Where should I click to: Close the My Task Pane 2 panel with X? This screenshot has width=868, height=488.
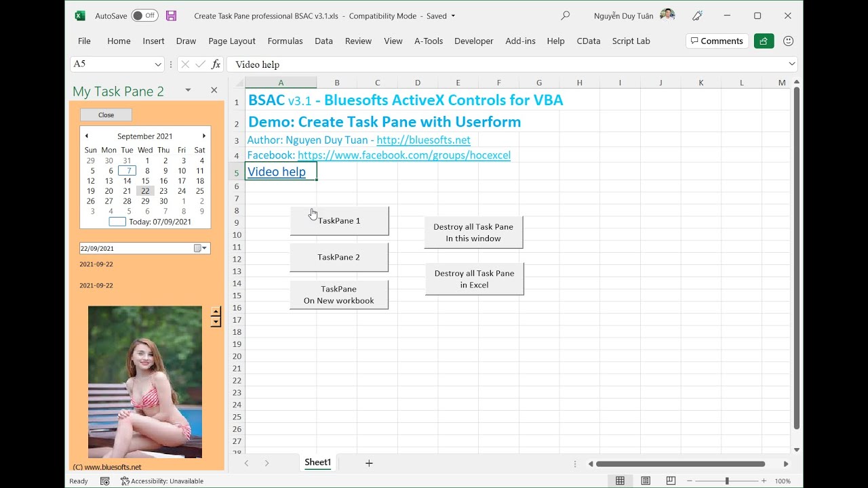[x=214, y=90]
